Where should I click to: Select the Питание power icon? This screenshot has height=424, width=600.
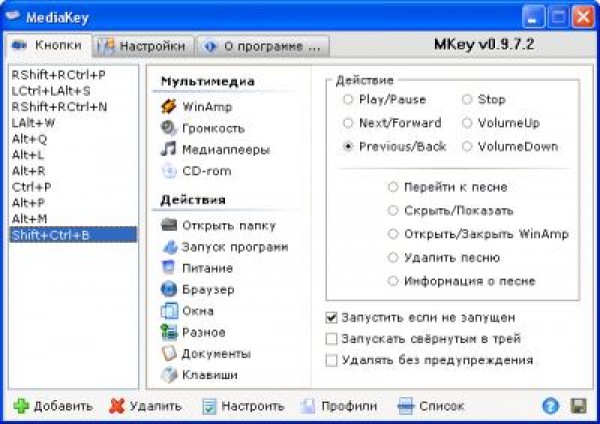tap(169, 268)
